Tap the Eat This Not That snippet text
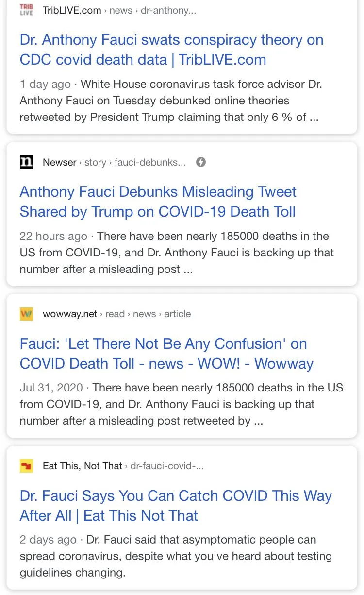 coord(175,556)
